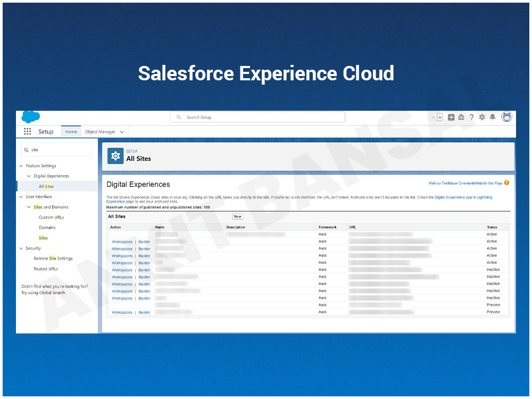Open Sites under Sites and Domains
The width and height of the screenshot is (532, 399).
(x=43, y=238)
